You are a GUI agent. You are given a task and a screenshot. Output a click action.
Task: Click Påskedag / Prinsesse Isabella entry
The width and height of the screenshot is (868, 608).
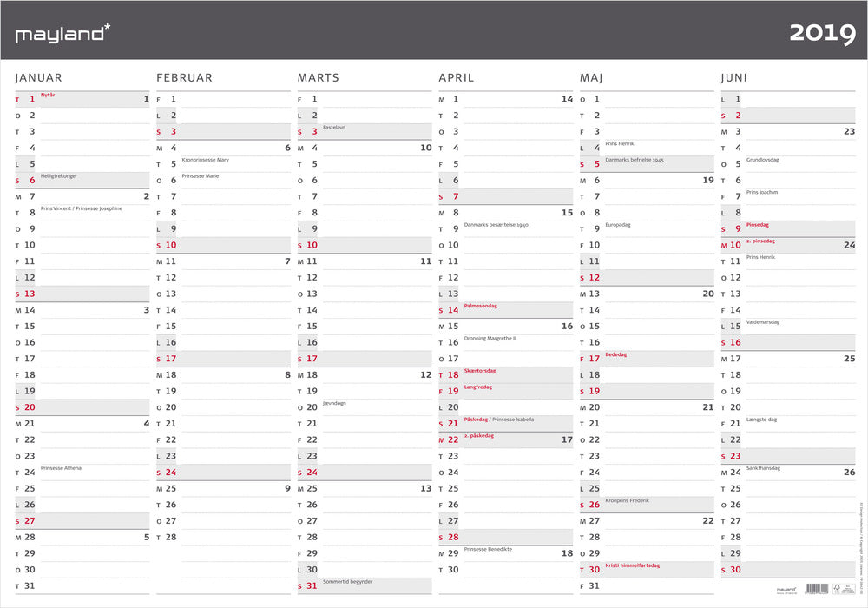(x=499, y=420)
